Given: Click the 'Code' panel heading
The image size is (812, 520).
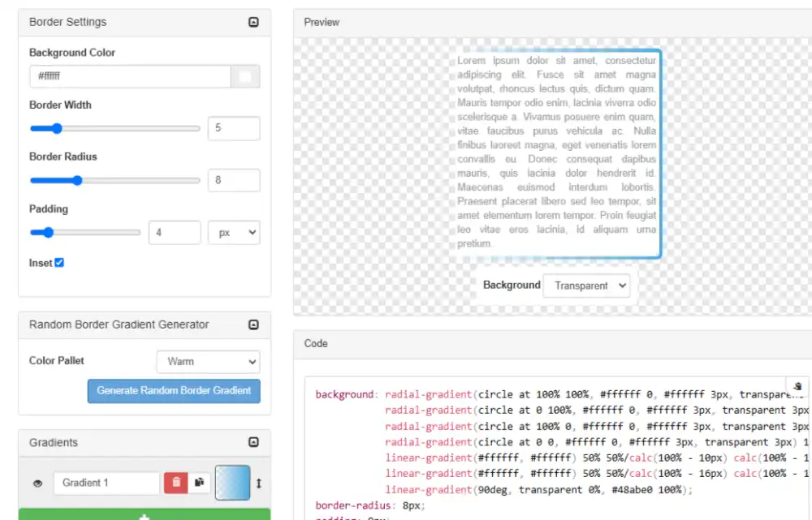Looking at the screenshot, I should 316,344.
